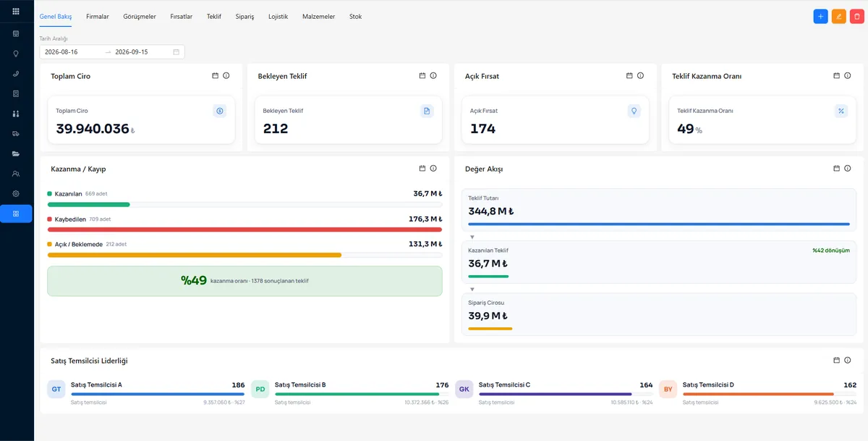Click the blue plus add button
The height and width of the screenshot is (441, 868).
click(820, 16)
